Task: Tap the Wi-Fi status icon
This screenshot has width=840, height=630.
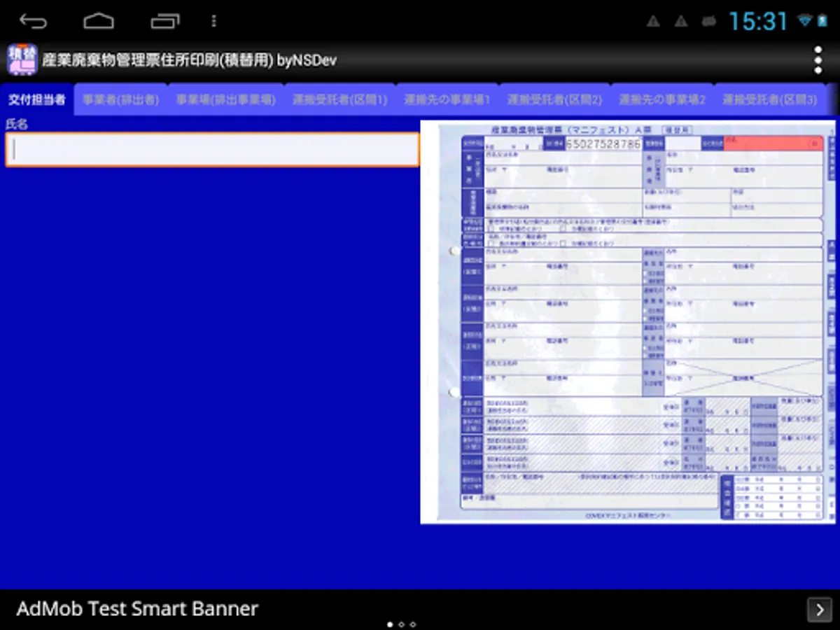Action: pyautogui.click(x=804, y=21)
